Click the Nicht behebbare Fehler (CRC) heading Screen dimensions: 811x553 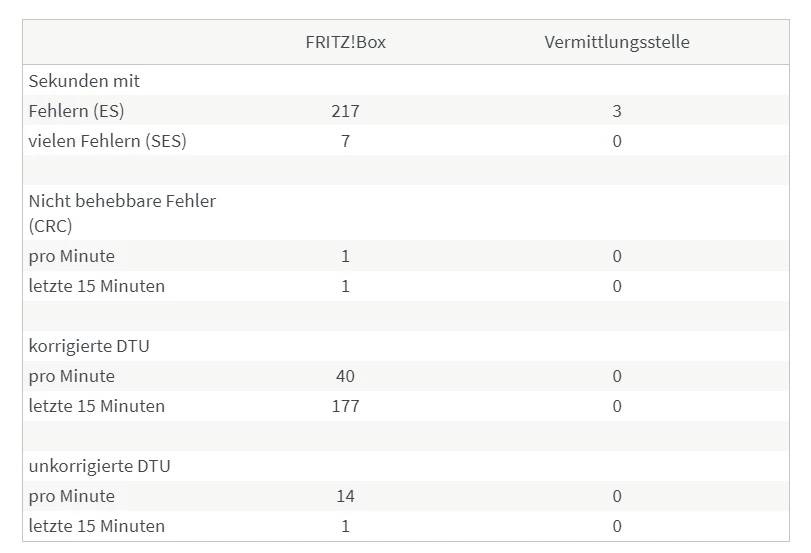tap(122, 213)
